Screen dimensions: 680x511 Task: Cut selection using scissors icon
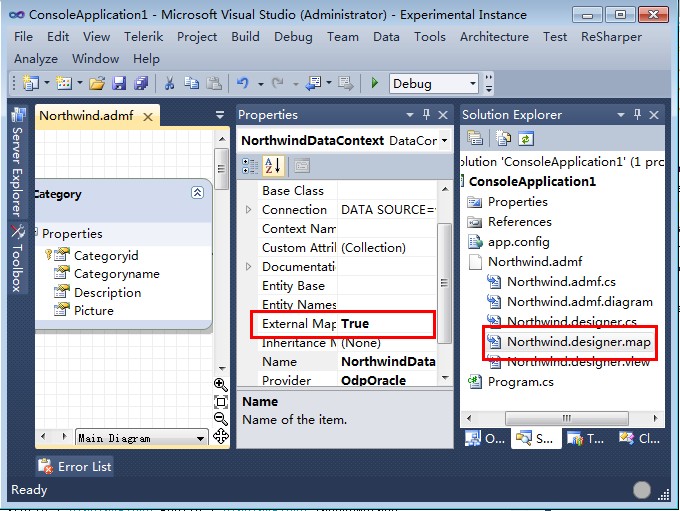(x=169, y=83)
